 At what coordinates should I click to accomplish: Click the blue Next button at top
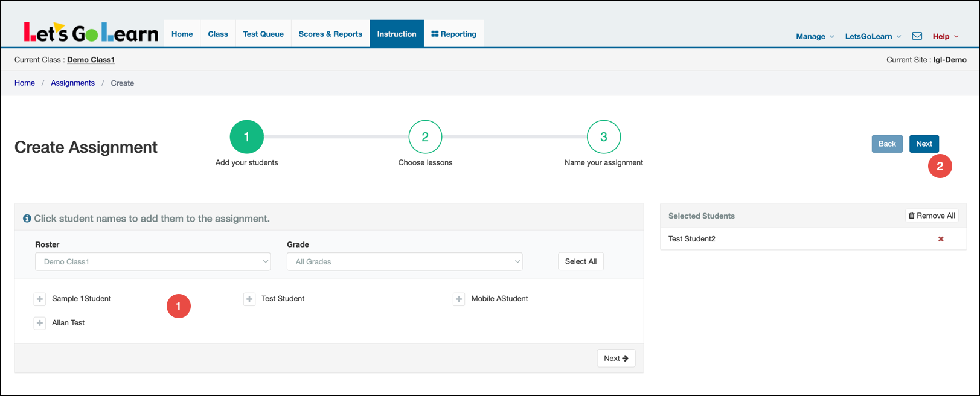click(924, 144)
